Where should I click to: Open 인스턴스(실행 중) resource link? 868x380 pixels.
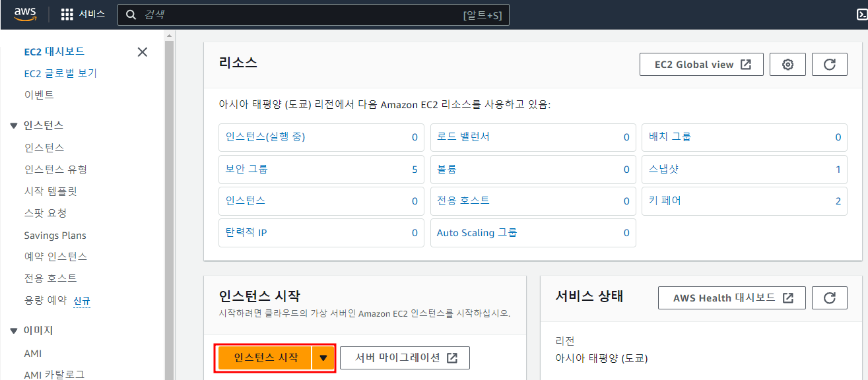coord(265,137)
